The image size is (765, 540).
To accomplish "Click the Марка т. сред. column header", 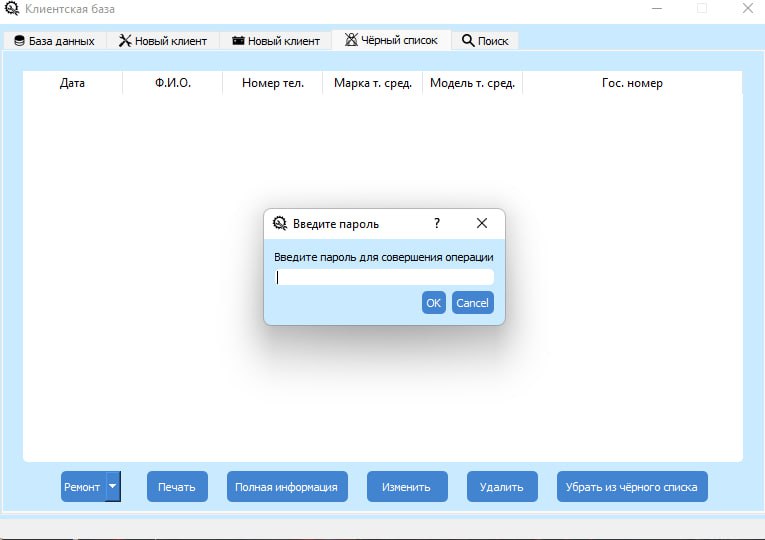I will pyautogui.click(x=373, y=83).
